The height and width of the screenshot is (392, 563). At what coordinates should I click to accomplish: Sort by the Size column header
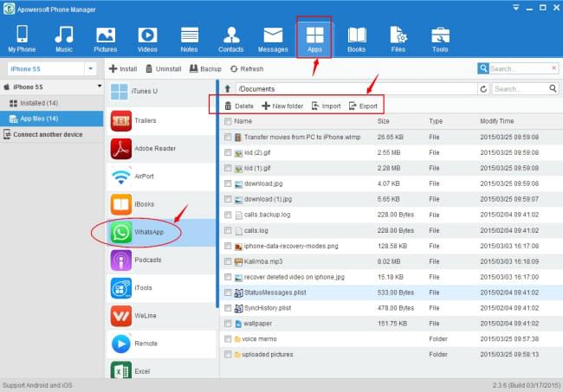(383, 121)
